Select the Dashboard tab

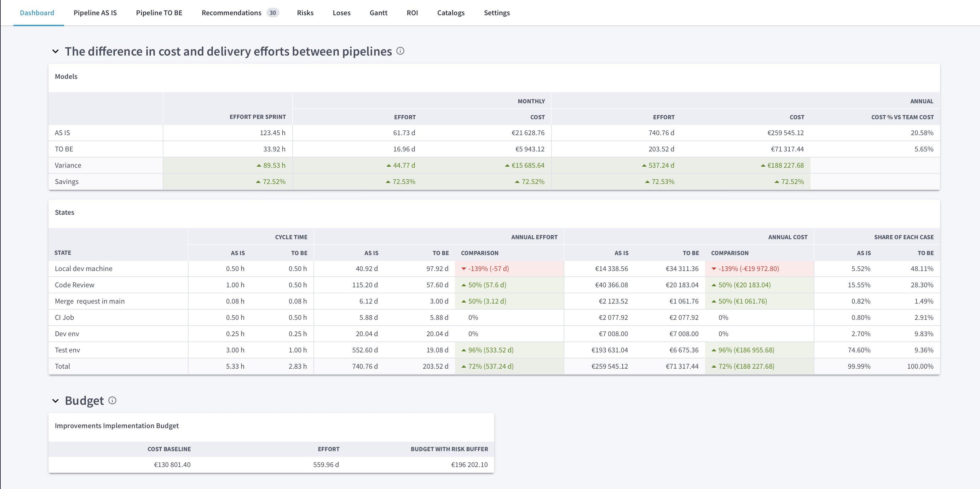point(36,12)
